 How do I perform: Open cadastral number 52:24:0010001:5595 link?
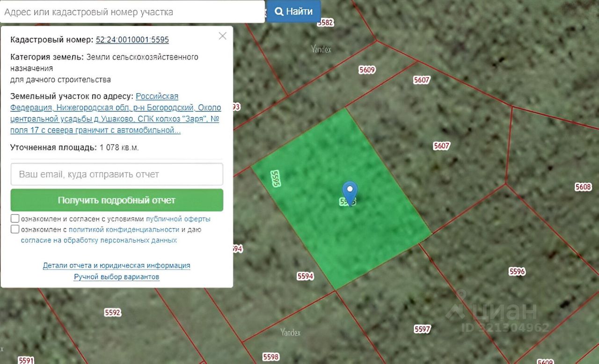coord(132,40)
